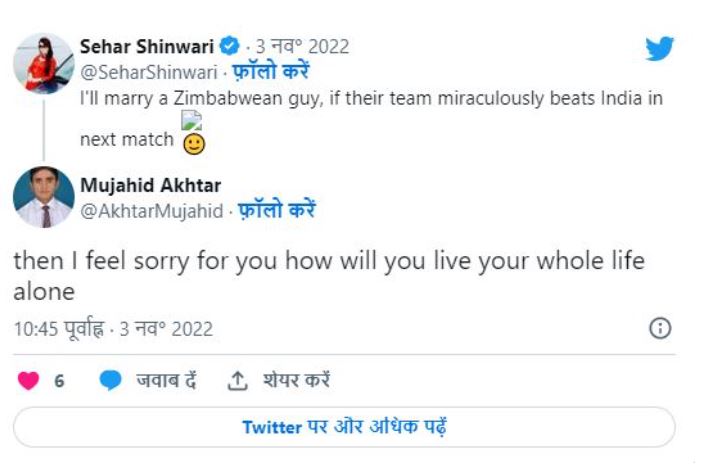
Task: Click Twitter पर और अधिक पढ़ें button
Action: click(344, 427)
